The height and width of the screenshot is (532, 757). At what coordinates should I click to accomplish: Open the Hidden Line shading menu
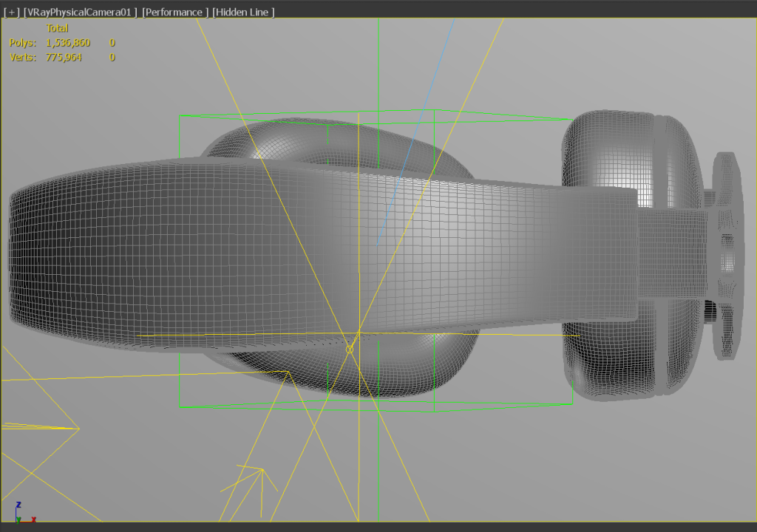coord(243,12)
